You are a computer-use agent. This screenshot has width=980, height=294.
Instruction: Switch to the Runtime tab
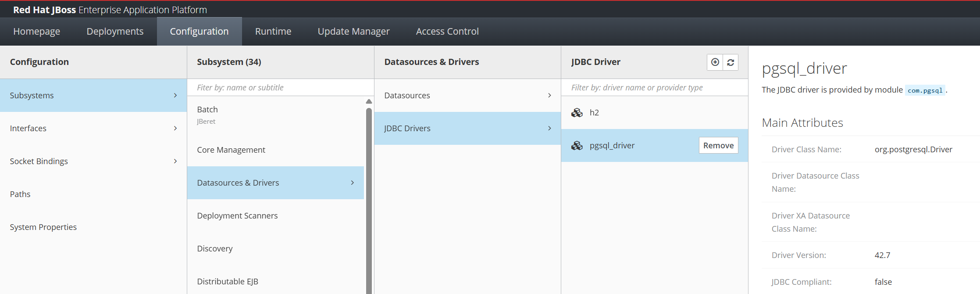tap(273, 32)
